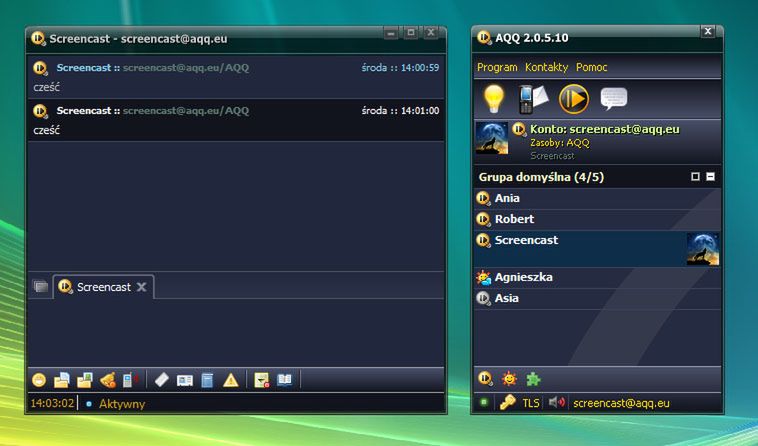Select contact Screencast in list
758x446 pixels.
point(597,249)
